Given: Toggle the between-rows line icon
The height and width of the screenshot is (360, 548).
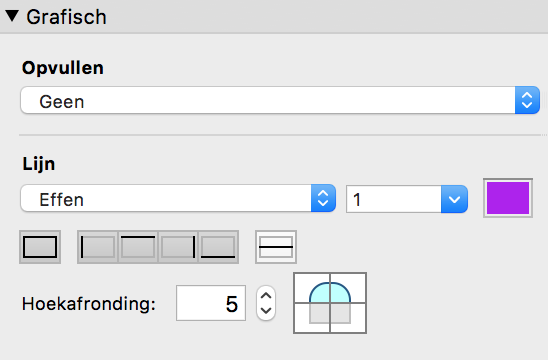Looking at the screenshot, I should 276,247.
